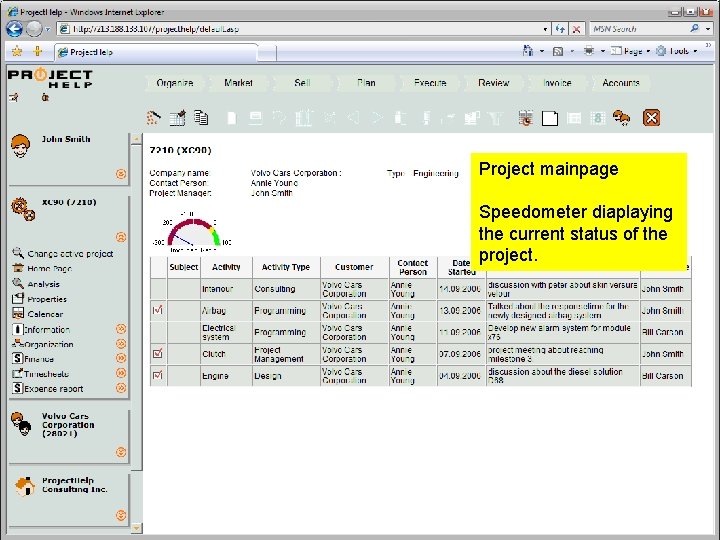The image size is (720, 540).
Task: Click the XC90 project gears icon
Action: tap(23, 209)
